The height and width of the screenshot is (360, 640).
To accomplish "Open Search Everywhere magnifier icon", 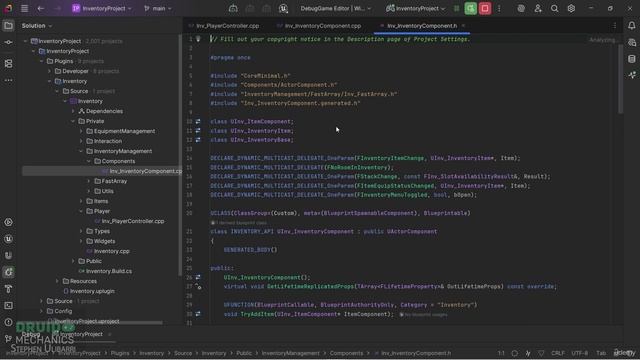I will [x=554, y=8].
